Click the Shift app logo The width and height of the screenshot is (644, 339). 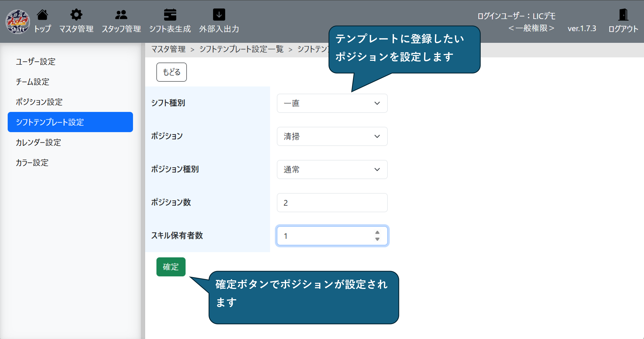pos(18,22)
